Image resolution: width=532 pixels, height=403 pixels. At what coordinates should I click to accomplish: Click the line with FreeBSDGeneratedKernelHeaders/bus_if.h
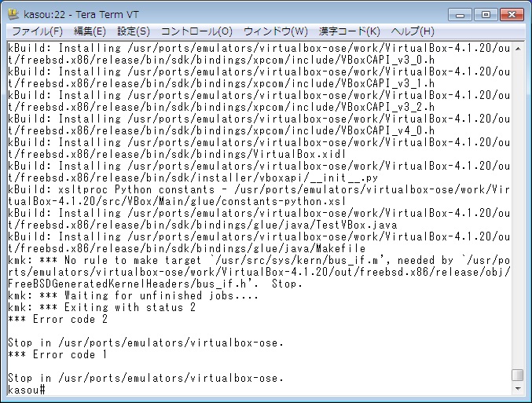click(x=155, y=284)
